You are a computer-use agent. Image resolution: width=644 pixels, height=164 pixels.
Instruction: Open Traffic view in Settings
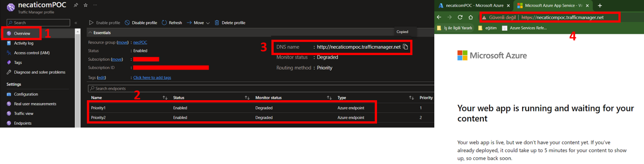click(24, 113)
